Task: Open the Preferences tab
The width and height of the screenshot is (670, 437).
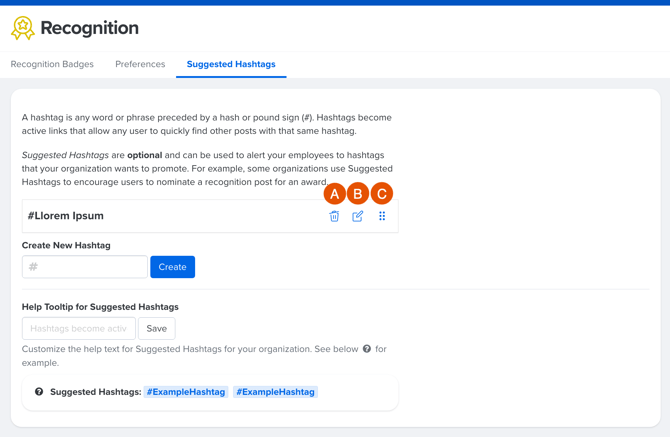Action: (x=140, y=64)
